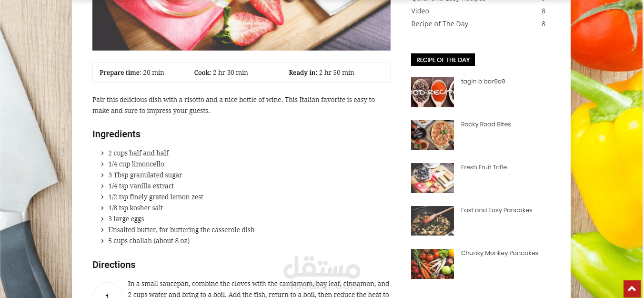Click the strawberry recipe featured image

point(241,25)
